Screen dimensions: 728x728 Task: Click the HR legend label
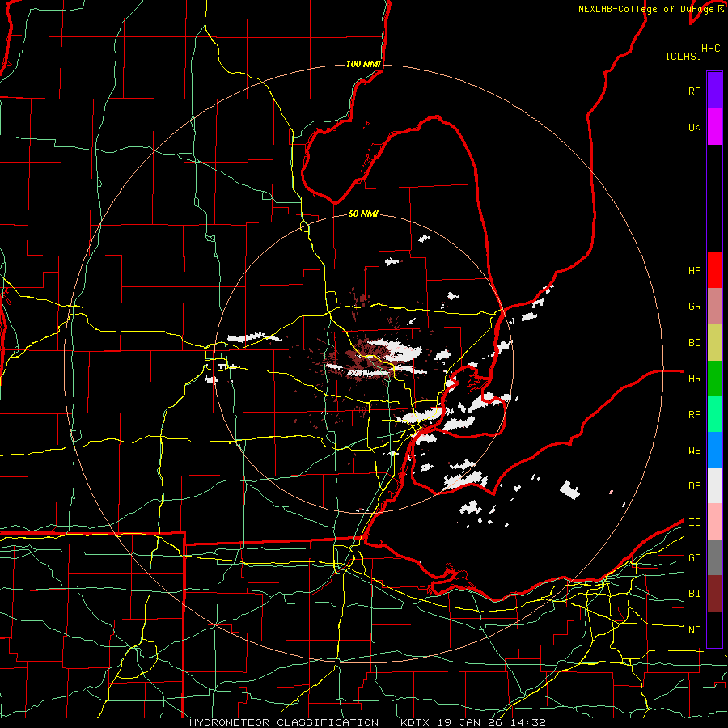coord(694,379)
